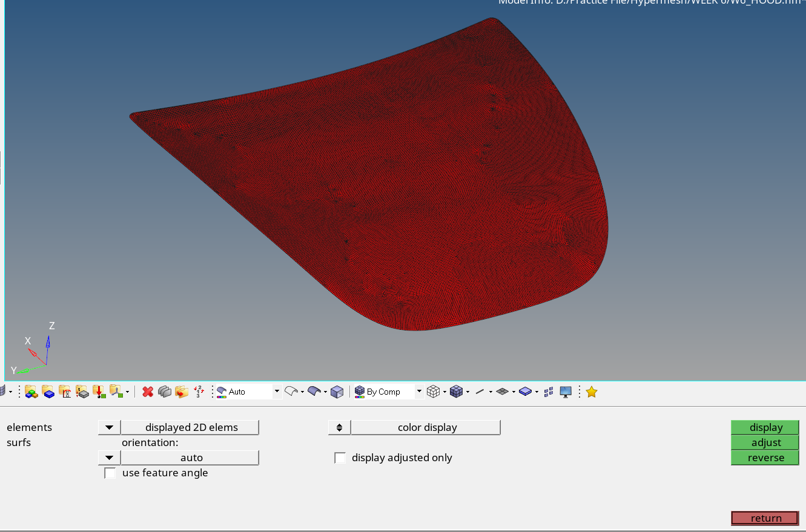Click the green adjust button

pos(765,443)
